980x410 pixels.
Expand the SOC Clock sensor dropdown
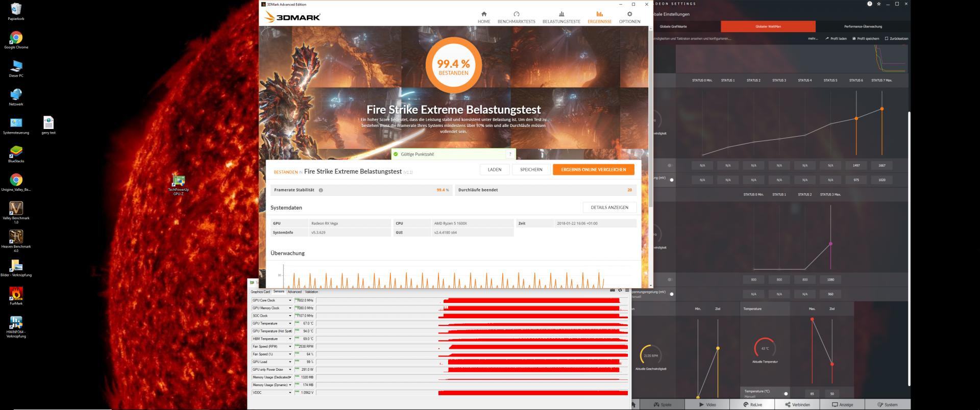290,316
